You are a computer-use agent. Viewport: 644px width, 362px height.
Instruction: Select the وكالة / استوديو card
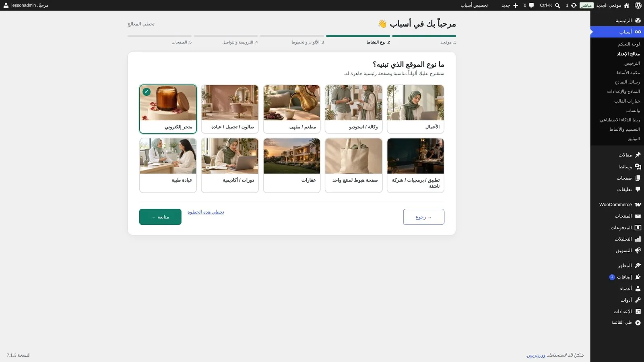click(x=353, y=109)
